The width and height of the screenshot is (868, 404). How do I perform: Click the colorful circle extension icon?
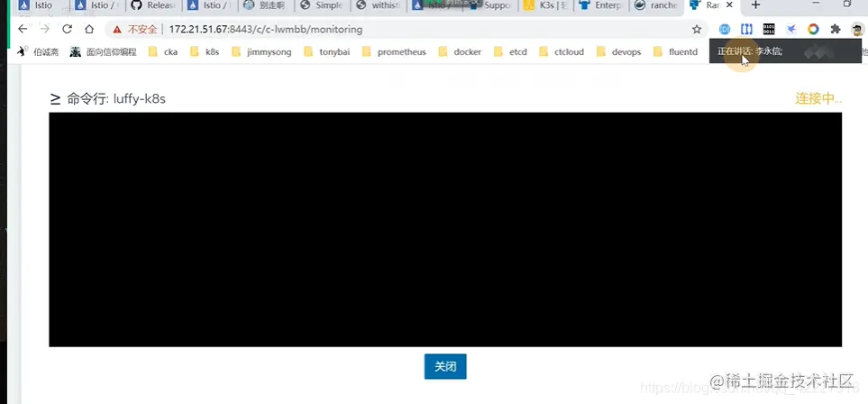coord(813,30)
